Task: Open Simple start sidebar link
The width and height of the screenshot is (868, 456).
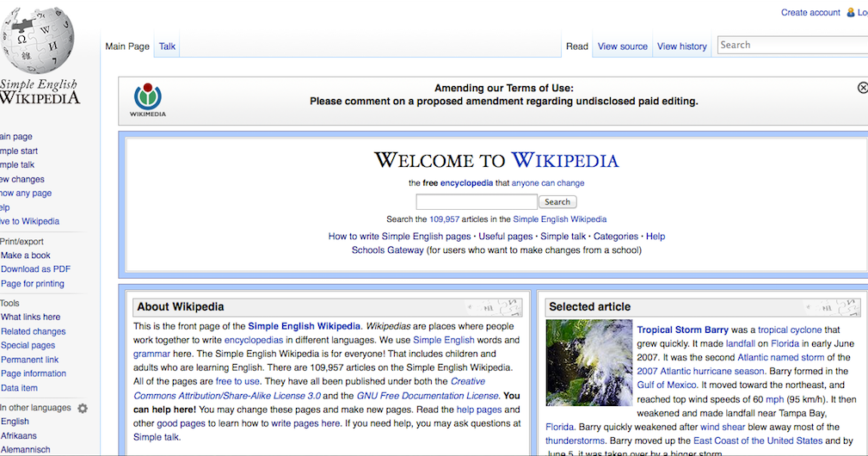Action: (x=19, y=151)
